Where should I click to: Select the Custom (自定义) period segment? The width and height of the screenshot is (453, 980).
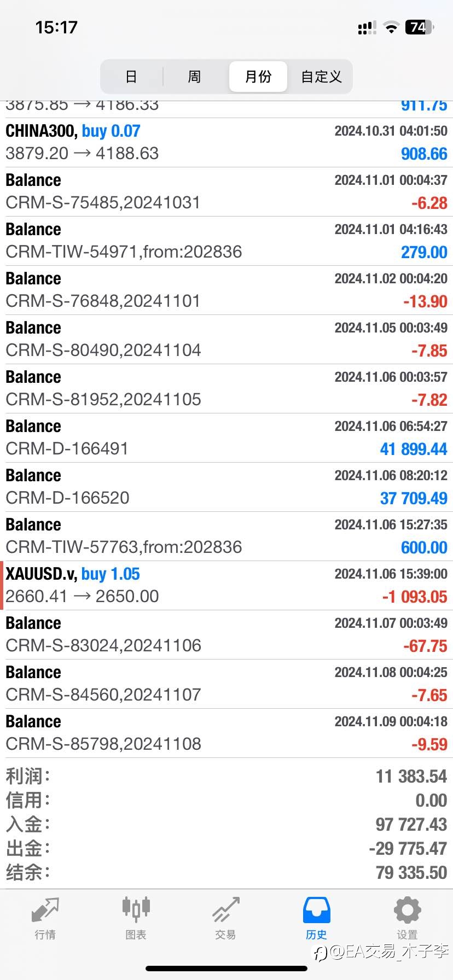pos(321,77)
